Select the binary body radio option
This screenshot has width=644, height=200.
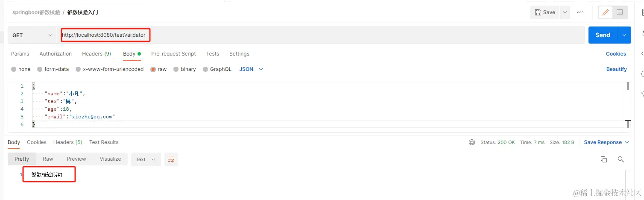(176, 69)
